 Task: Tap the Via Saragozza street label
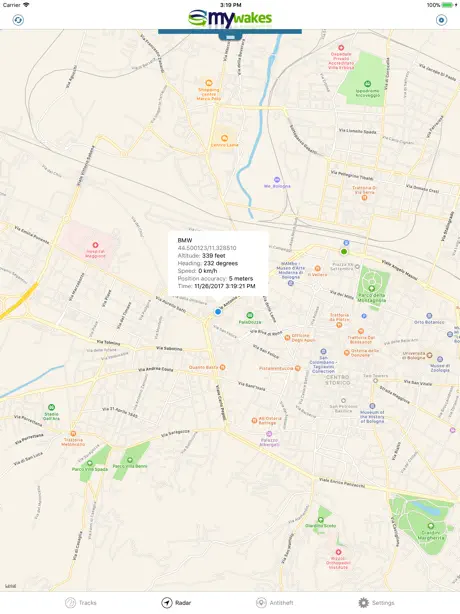(x=175, y=433)
